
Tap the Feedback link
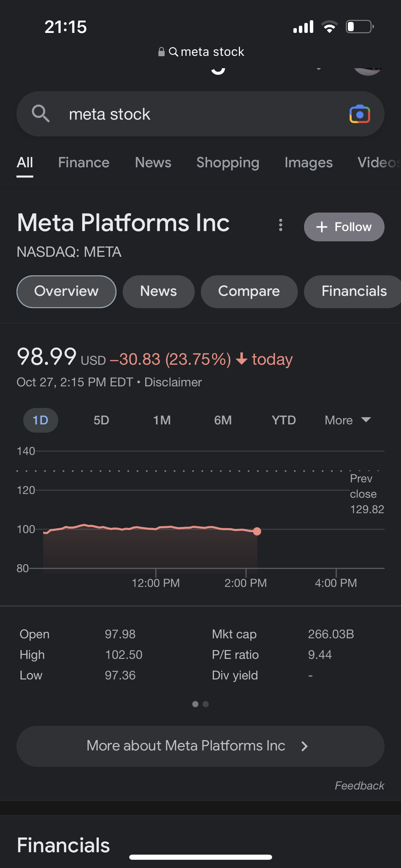pyautogui.click(x=360, y=785)
